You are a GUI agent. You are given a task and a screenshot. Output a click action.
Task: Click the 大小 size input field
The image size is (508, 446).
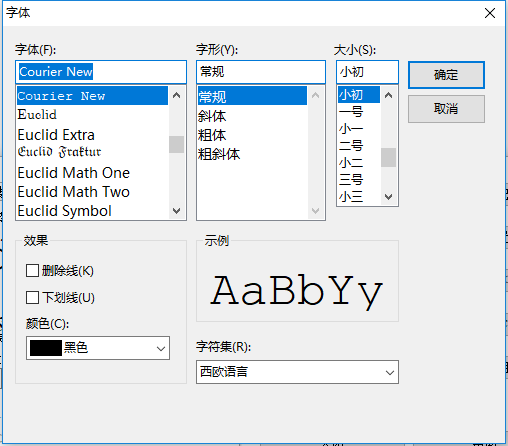click(367, 72)
